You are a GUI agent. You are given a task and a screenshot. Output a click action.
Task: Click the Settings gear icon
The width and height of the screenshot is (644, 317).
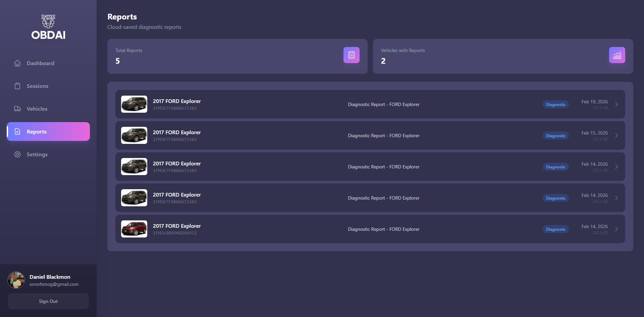17,154
